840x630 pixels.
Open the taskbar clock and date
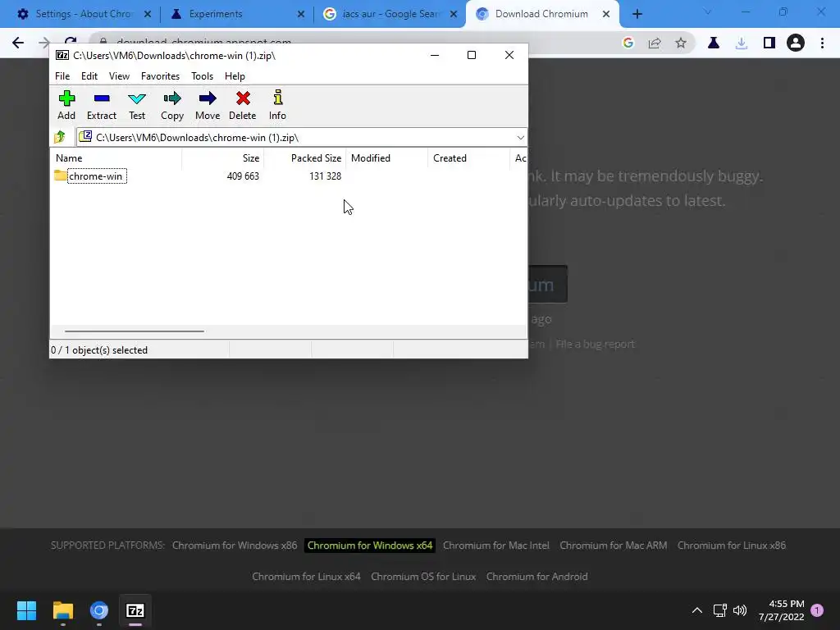click(781, 610)
